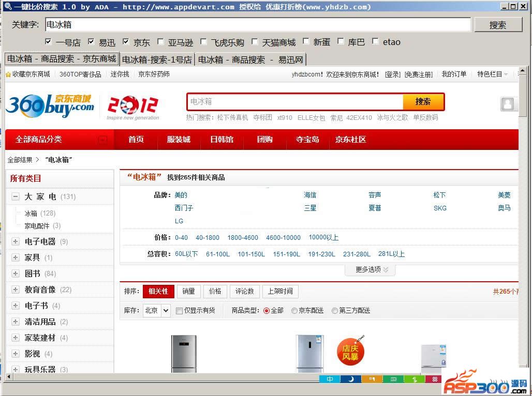This screenshot has width=532, height=396.
Task: Open the 夺宝岛 navigation item
Action: [307, 140]
